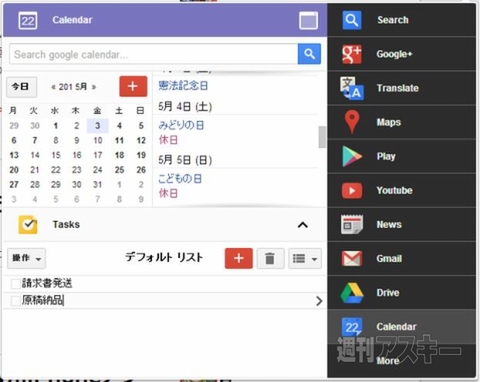Click the 201 5月 month label
Viewport: 480px width, 382px height.
(73, 87)
